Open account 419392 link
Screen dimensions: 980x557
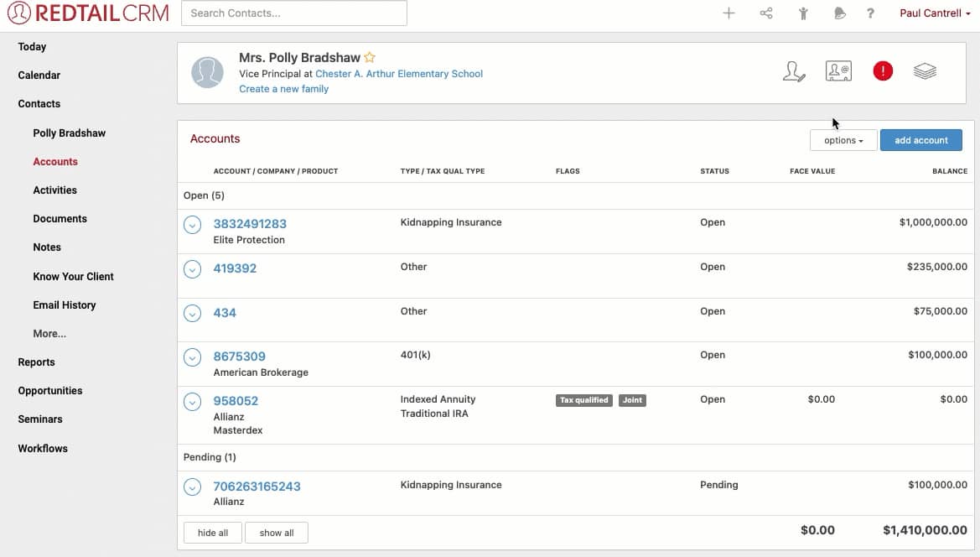coord(235,268)
